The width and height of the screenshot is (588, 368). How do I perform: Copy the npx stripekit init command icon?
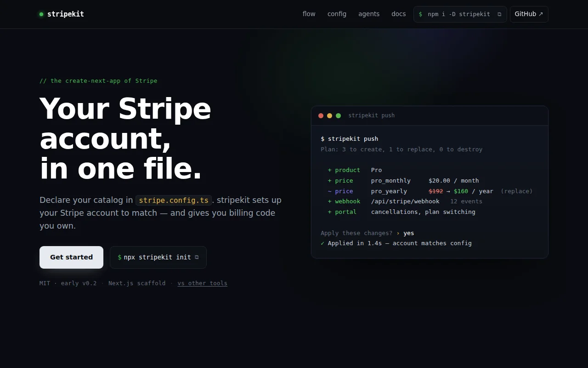point(197,257)
